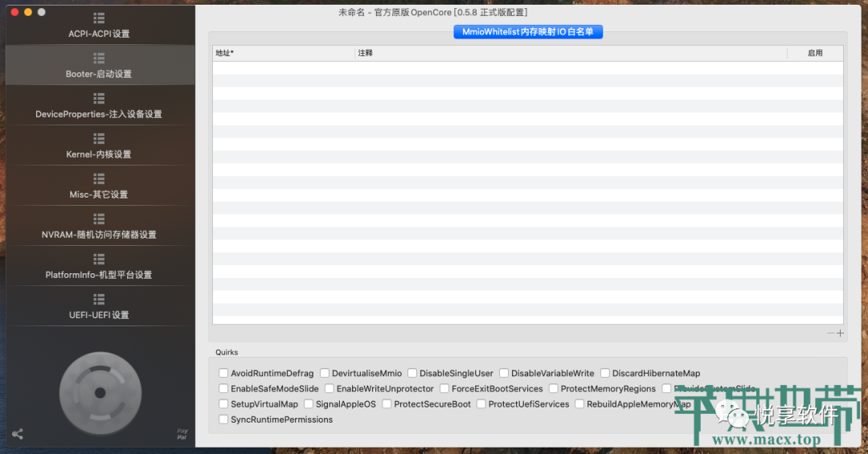Toggle DiscardHibernateMap checkbox
Image resolution: width=868 pixels, height=454 pixels.
point(605,373)
